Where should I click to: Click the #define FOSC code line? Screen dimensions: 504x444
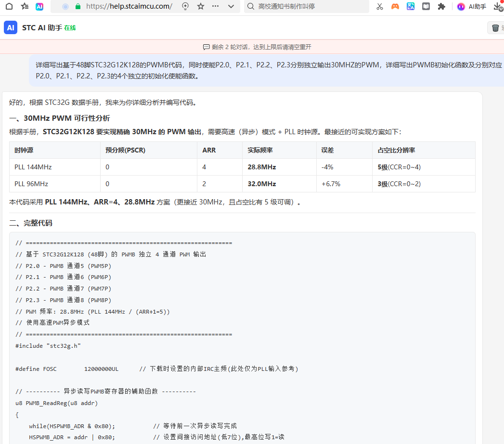coord(156,369)
